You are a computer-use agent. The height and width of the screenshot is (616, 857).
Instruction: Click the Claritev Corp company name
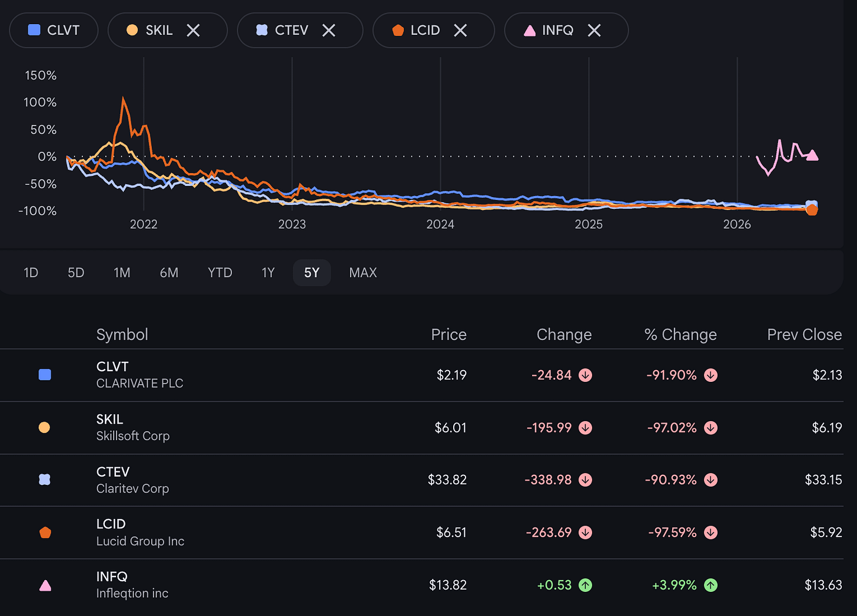tap(132, 488)
